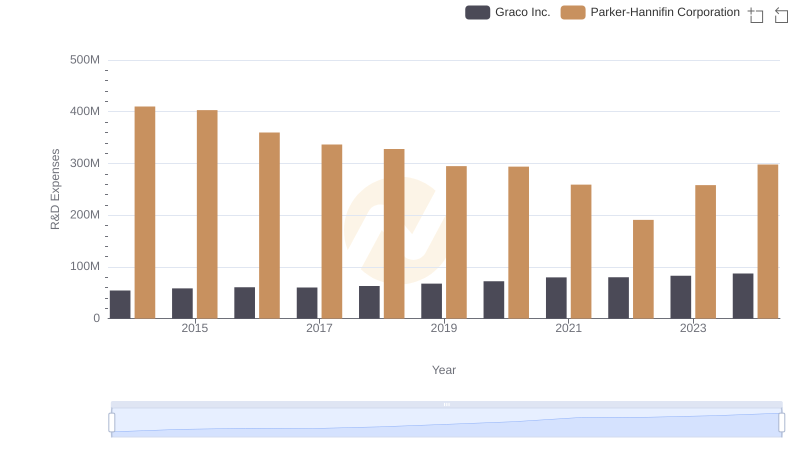Click the Graco Inc. legend label
The width and height of the screenshot is (800, 461).
coord(522,12)
